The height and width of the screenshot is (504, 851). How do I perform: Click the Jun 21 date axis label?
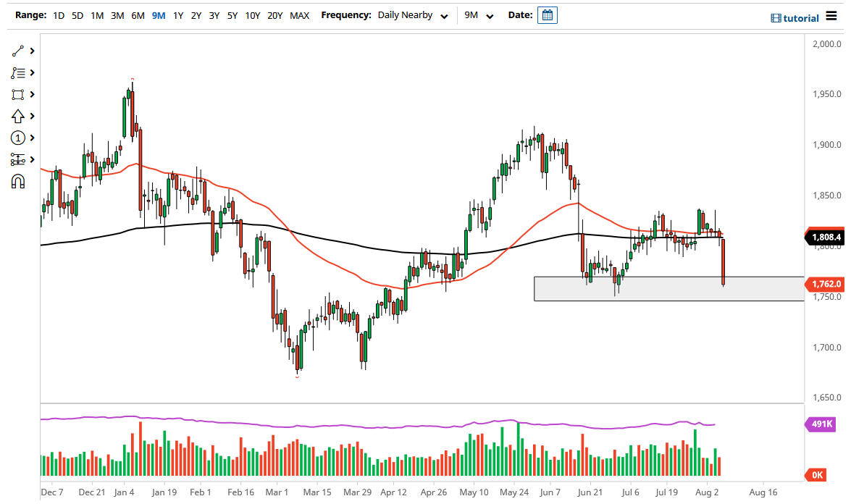(x=590, y=492)
